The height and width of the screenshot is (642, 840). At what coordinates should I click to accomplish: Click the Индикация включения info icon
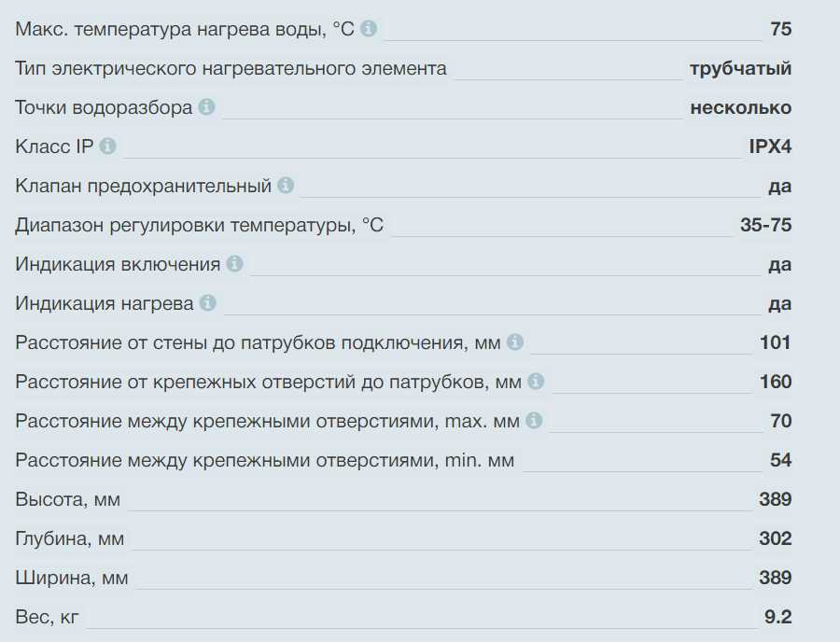[234, 264]
